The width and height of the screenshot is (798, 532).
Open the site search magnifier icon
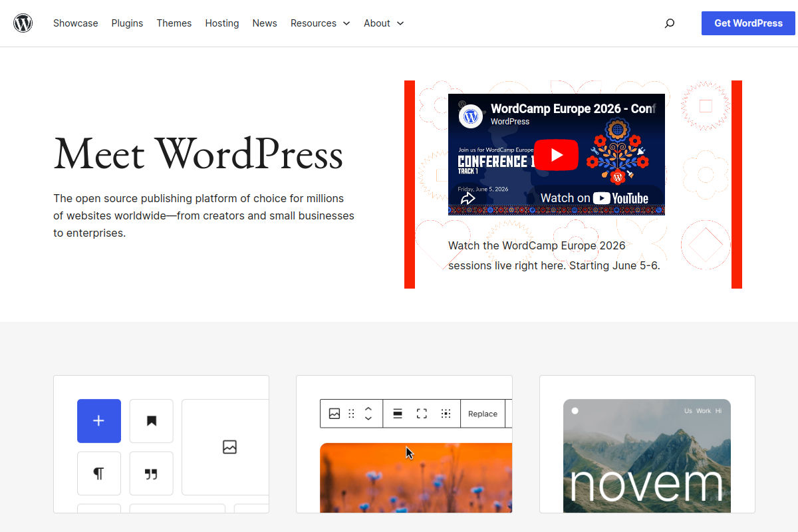pyautogui.click(x=670, y=23)
